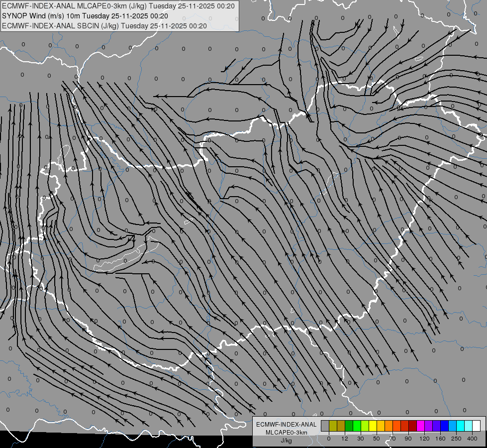Click the SYNOP Wind 10m title line
Viewport: 487px width, 448px height.
(85, 16)
